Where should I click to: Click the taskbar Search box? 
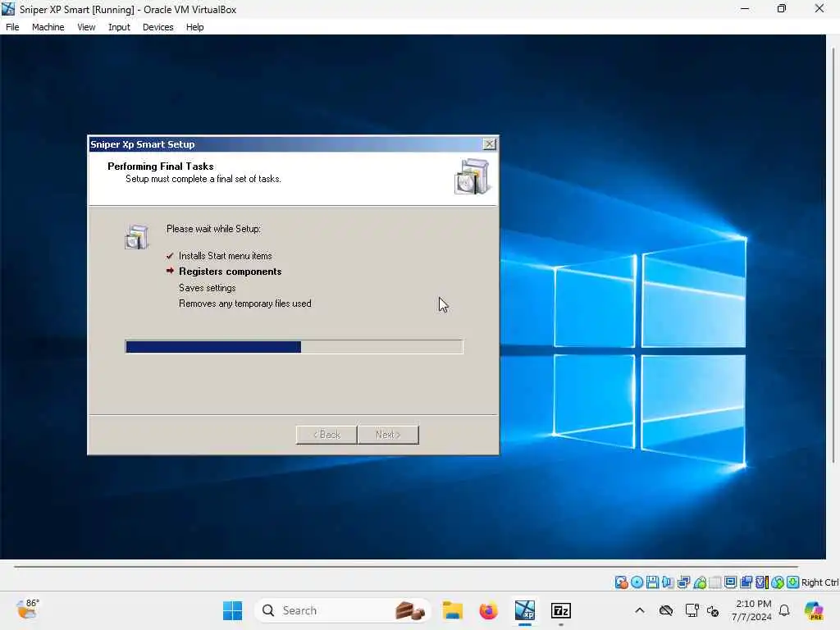(343, 610)
